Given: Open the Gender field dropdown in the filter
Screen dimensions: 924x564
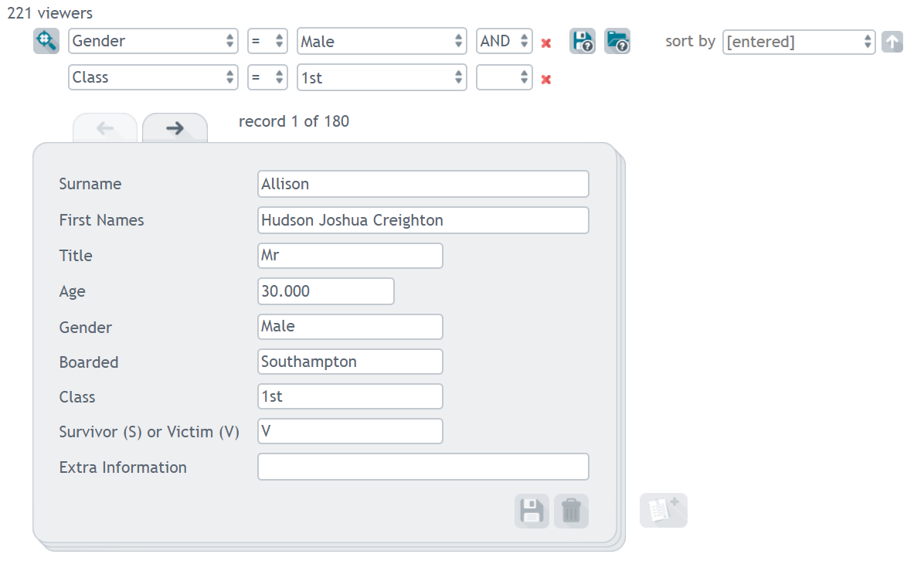Looking at the screenshot, I should coord(153,41).
